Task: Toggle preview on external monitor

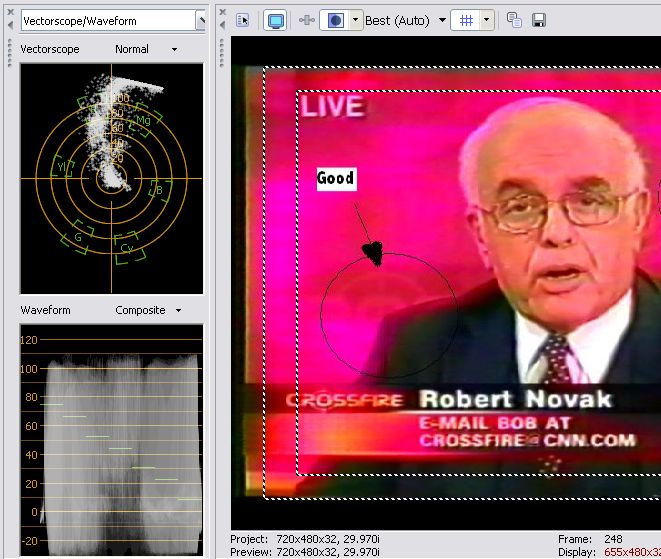Action: click(275, 20)
